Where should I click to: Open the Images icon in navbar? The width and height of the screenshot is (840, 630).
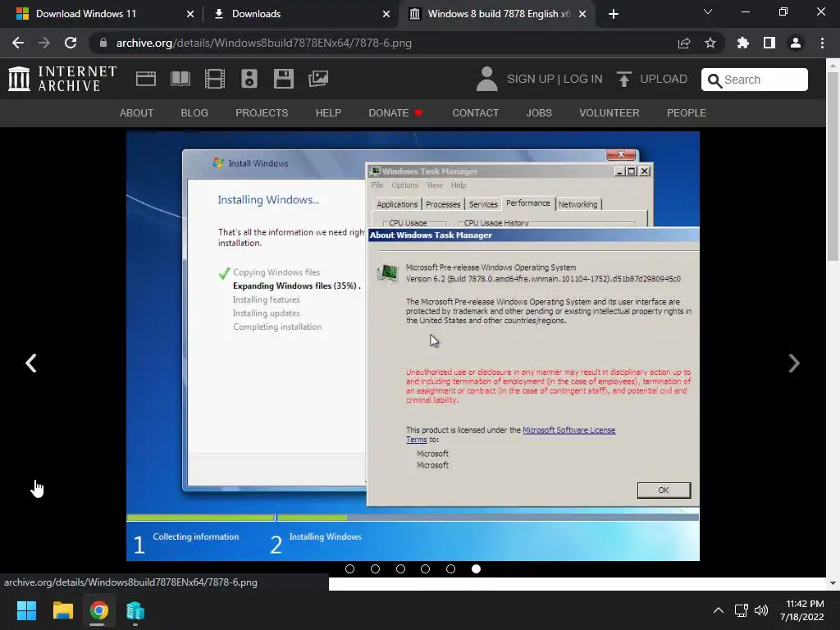click(x=318, y=79)
